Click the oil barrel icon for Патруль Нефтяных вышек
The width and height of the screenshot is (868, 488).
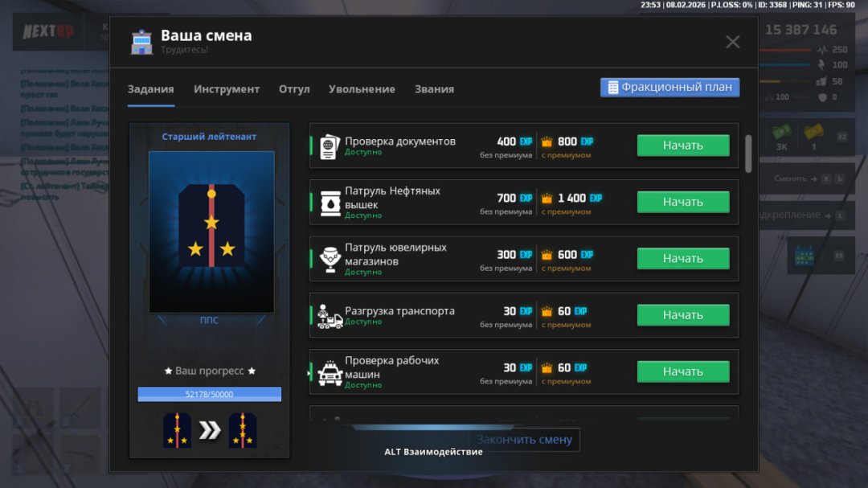(x=330, y=203)
